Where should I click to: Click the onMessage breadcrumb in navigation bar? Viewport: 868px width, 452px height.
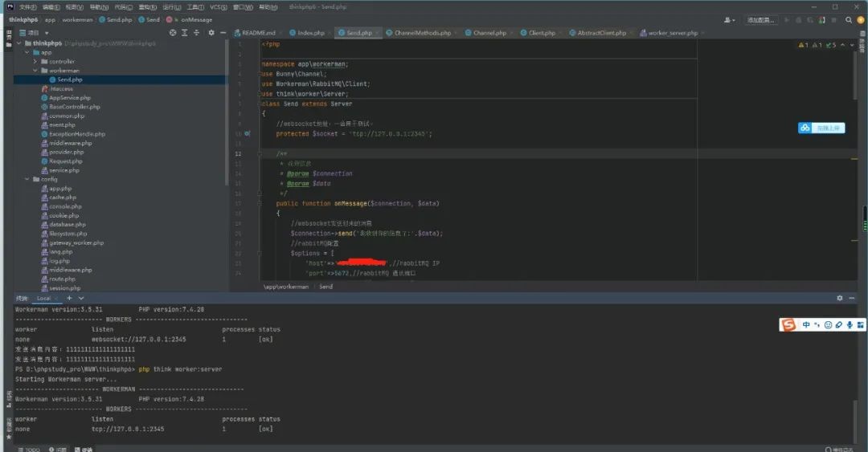click(197, 20)
